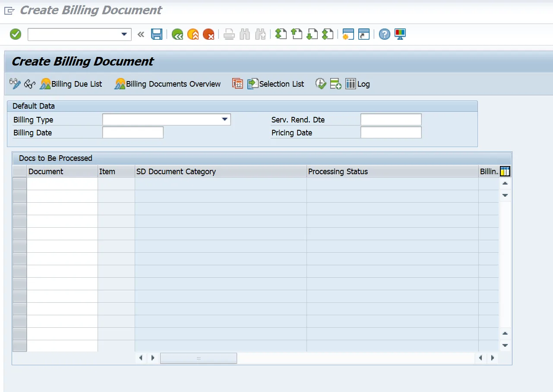Expand the command field dropdown arrow

pyautogui.click(x=124, y=34)
